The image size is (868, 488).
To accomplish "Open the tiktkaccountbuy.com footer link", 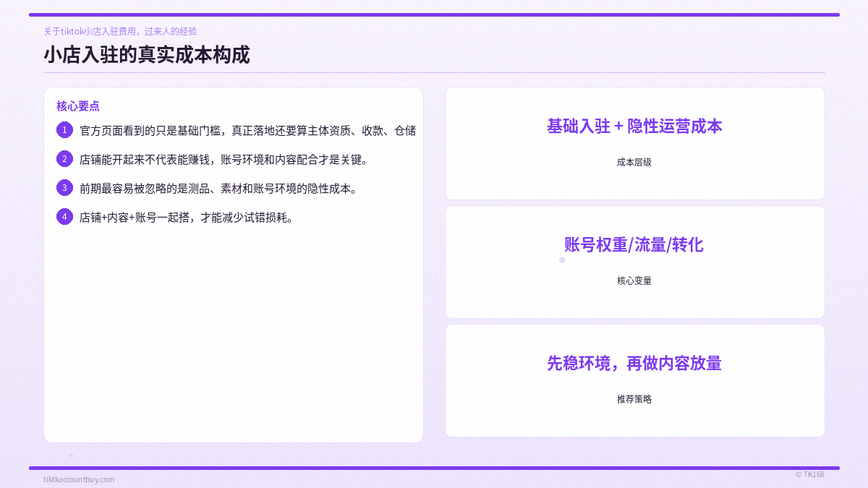I will (x=80, y=479).
